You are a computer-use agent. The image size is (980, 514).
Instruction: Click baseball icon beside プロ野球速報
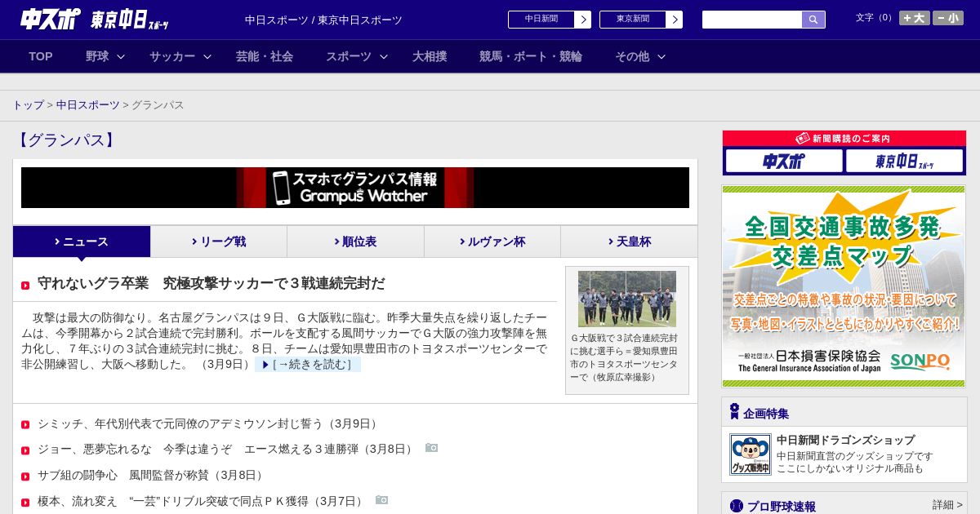737,506
